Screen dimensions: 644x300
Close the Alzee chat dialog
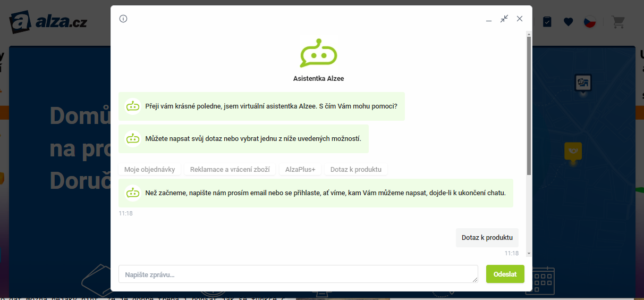tap(520, 19)
